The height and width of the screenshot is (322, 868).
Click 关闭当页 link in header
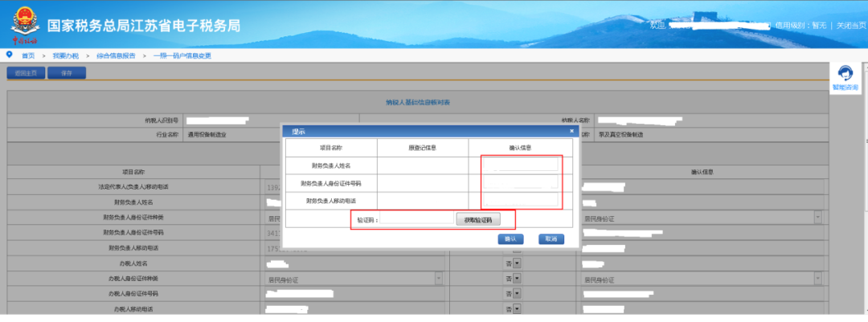851,26
